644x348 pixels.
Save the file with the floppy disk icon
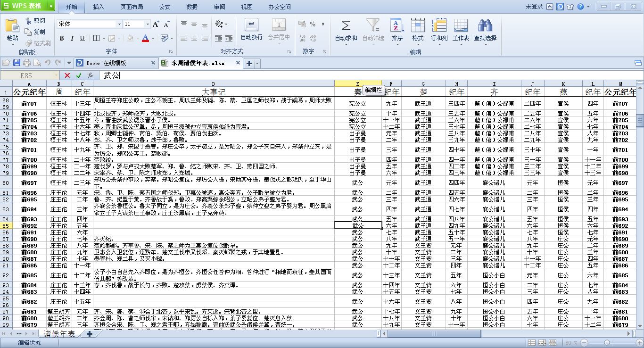(17, 63)
